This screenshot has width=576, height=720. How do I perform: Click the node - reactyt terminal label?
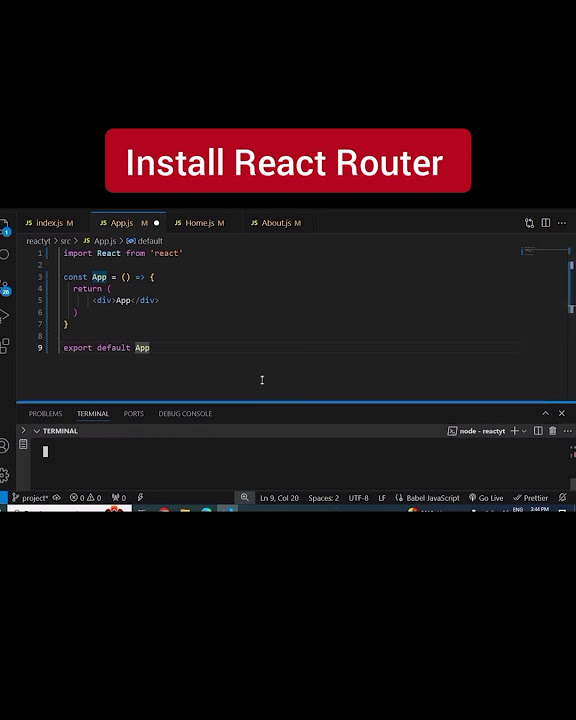tap(477, 431)
